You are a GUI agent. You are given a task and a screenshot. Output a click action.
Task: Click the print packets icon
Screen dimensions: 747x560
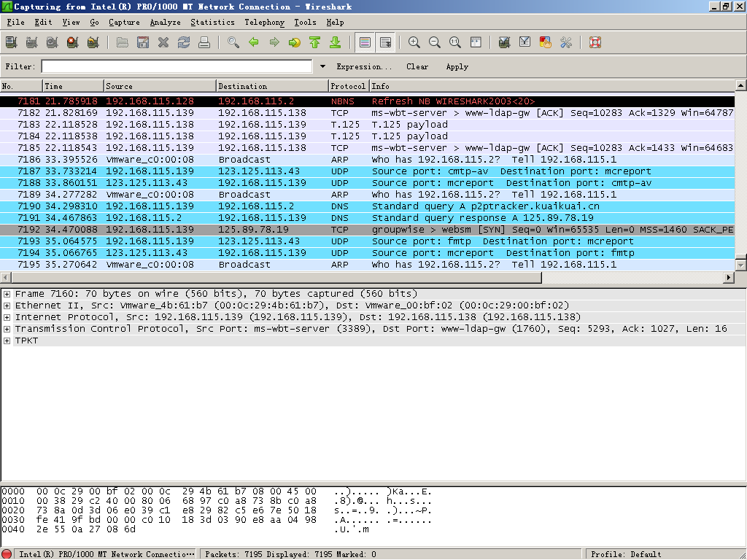point(204,42)
